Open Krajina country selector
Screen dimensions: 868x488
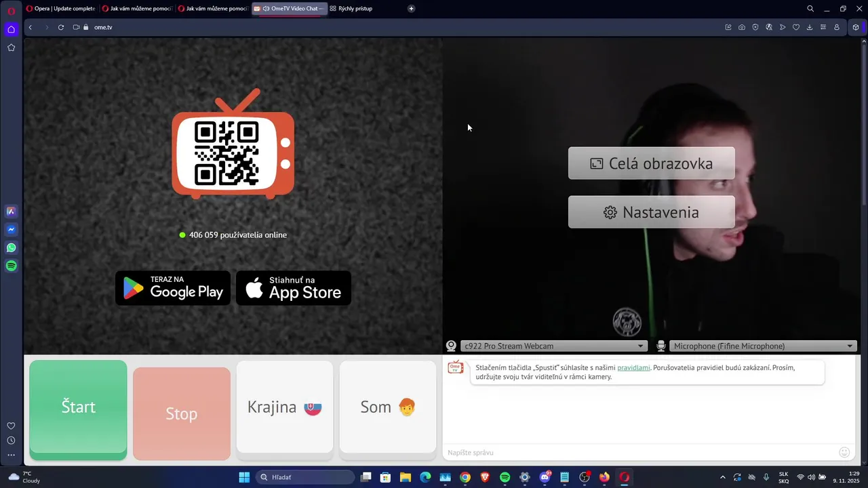(x=285, y=407)
